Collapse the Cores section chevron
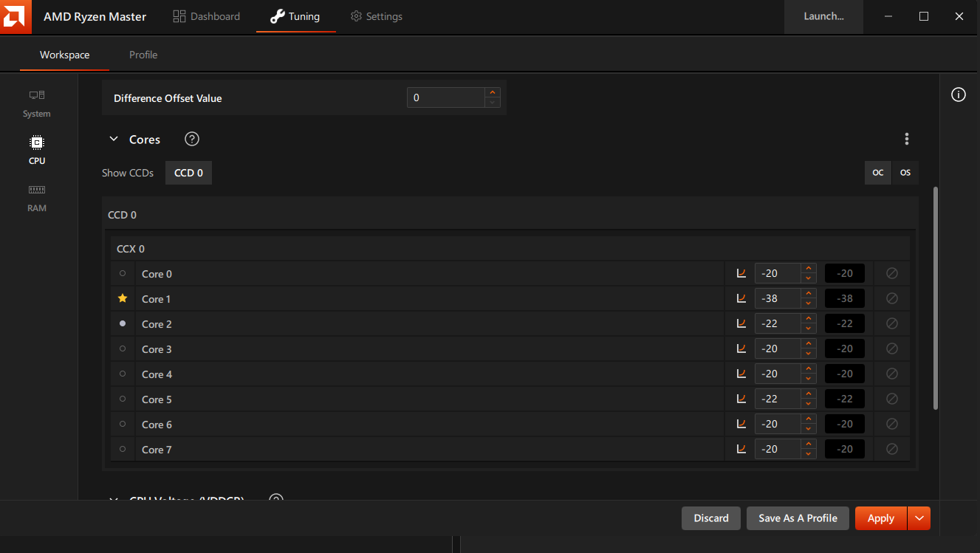 point(114,139)
